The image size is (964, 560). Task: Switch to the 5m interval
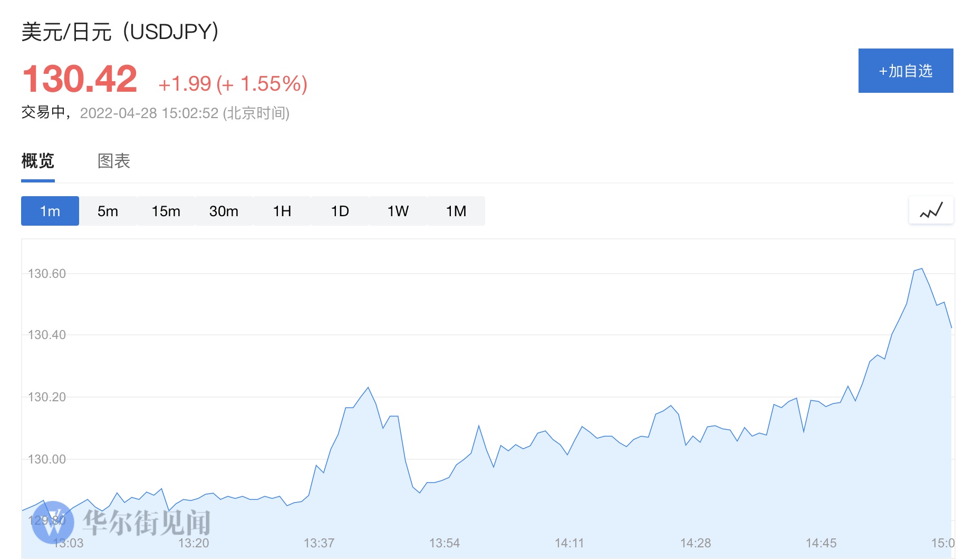[108, 211]
